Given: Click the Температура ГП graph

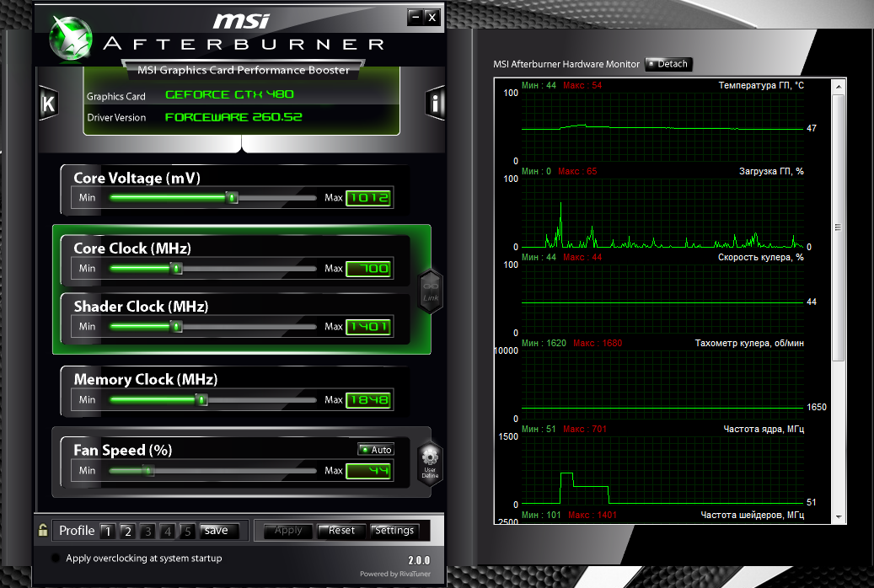Looking at the screenshot, I should point(662,127).
